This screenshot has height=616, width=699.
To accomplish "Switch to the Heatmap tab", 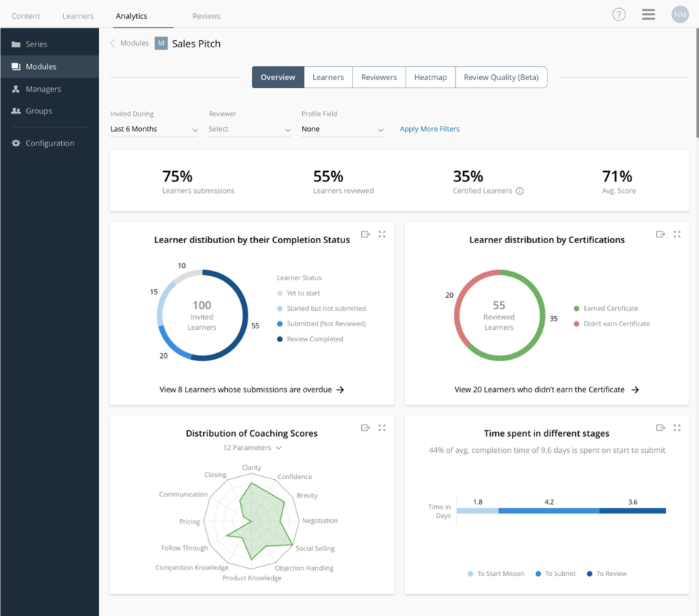I will tap(430, 76).
